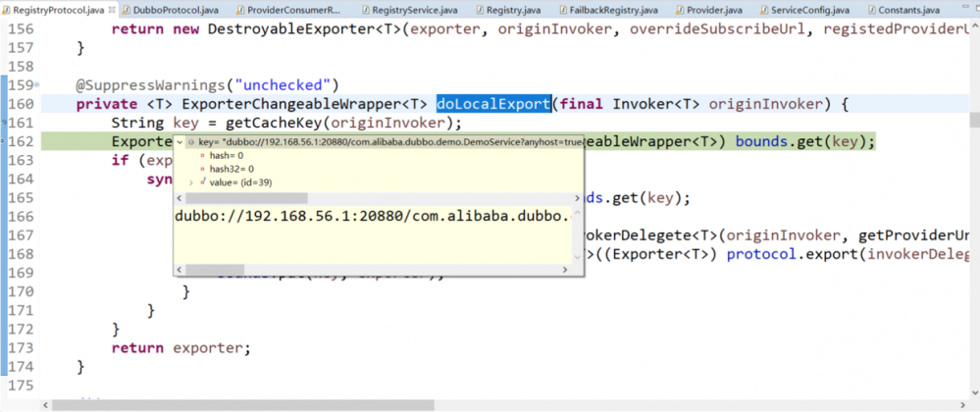
Task: Click the highlighted doLocalExport method name
Action: pyautogui.click(x=493, y=104)
